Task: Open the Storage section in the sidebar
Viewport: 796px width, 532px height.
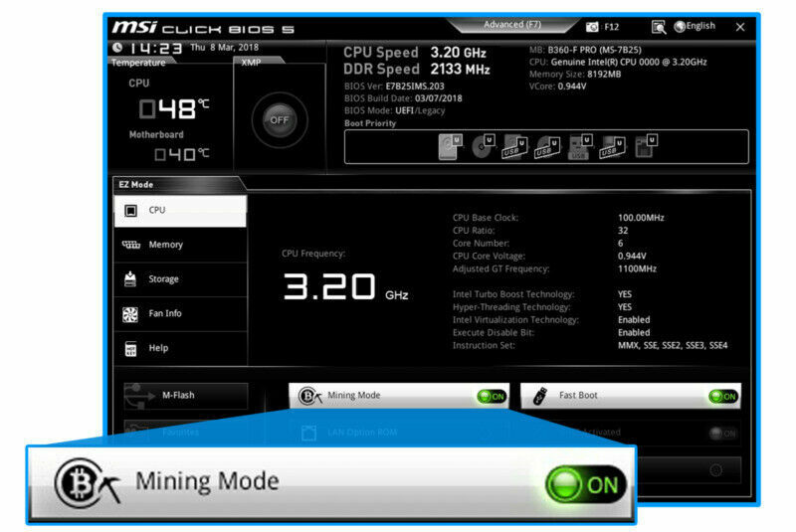Action: tap(180, 279)
